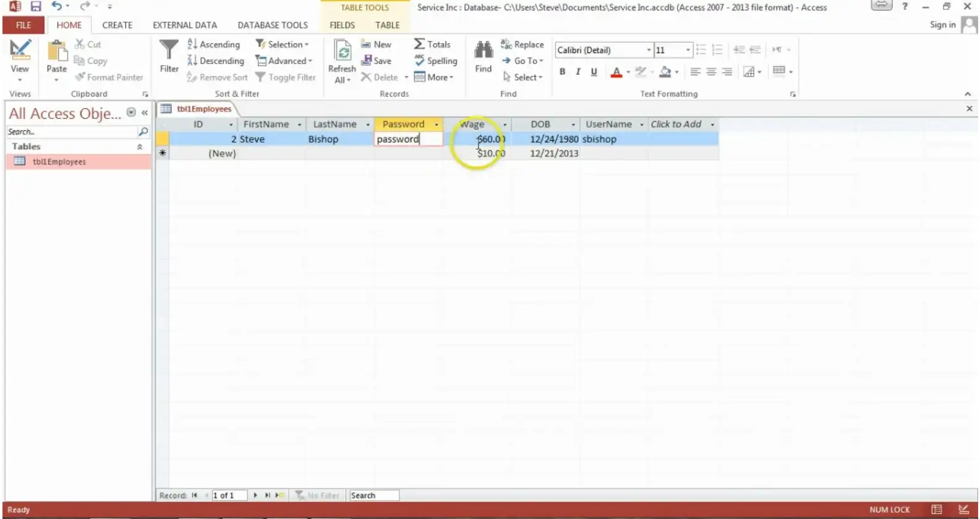
Task: Click the Filter funnel icon
Action: pos(169,50)
